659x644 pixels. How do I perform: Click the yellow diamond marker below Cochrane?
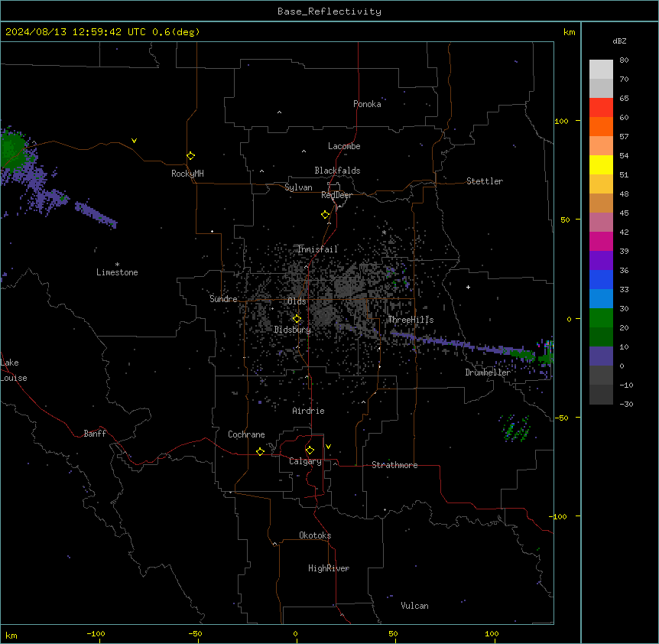pyautogui.click(x=260, y=451)
